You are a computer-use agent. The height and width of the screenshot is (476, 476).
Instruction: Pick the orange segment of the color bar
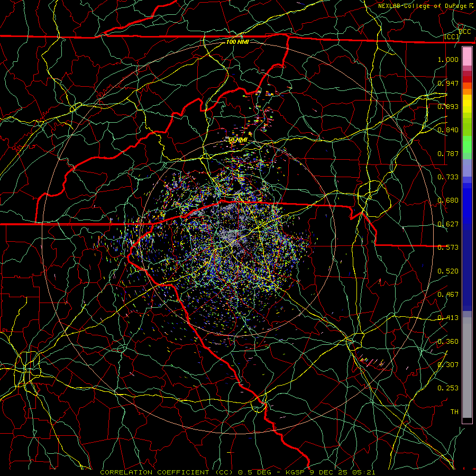[467, 91]
